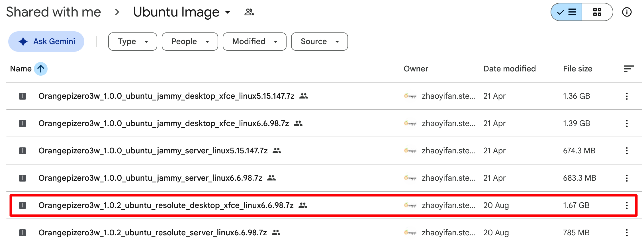
Task: Click shared icon on resolute_desktop_xfce_linux6.6.98.7z
Action: pyautogui.click(x=303, y=205)
